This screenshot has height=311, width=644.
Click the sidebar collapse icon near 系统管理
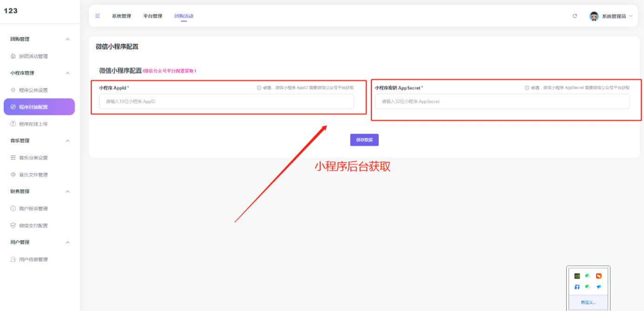[x=97, y=15]
